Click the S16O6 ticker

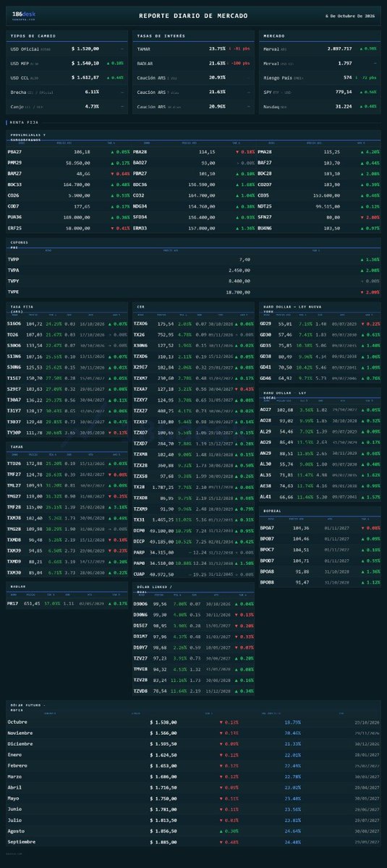tap(14, 324)
